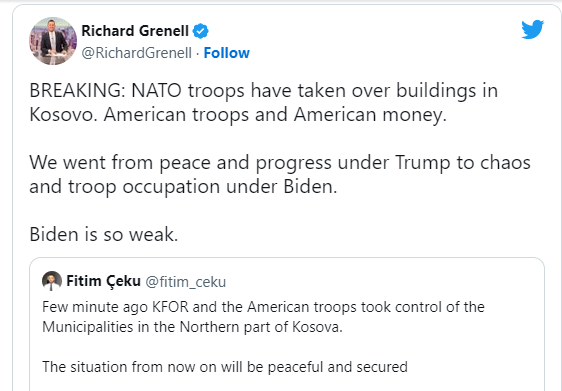Follow Richard Grenell
Screen dimensions: 562x391
coord(227,53)
